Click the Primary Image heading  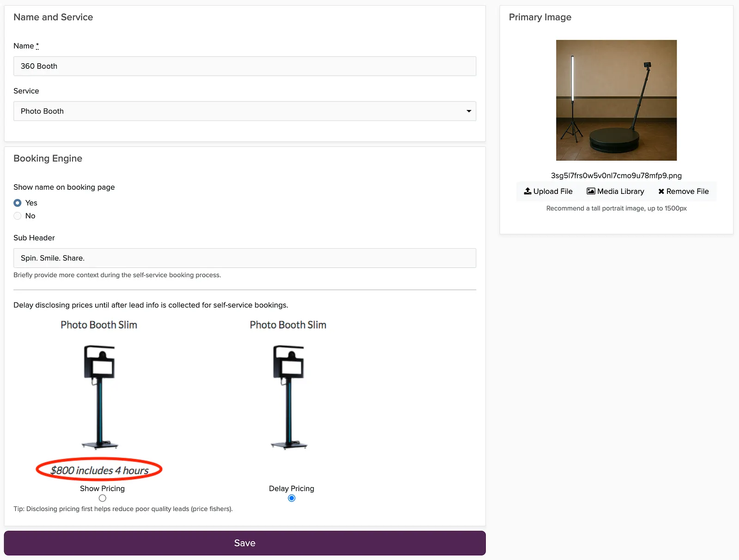(x=540, y=17)
